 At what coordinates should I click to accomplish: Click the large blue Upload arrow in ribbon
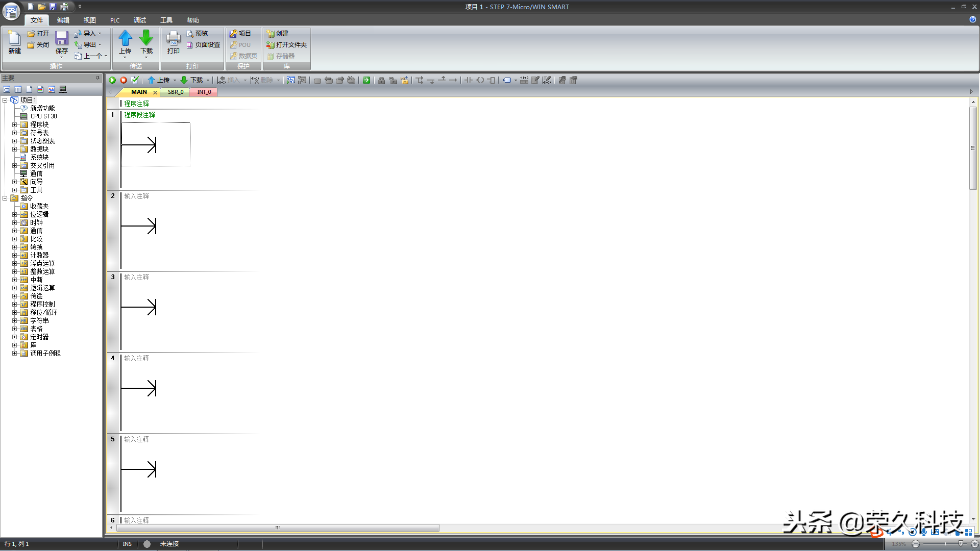coord(125,38)
